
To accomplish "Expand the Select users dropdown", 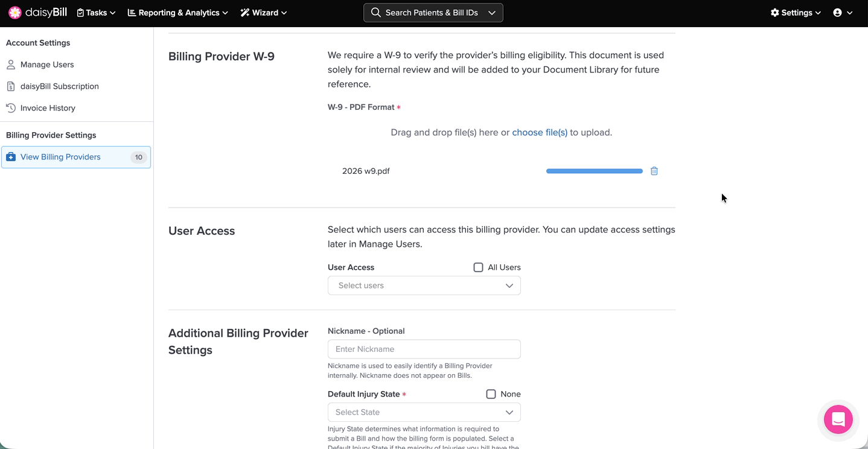I will [424, 285].
